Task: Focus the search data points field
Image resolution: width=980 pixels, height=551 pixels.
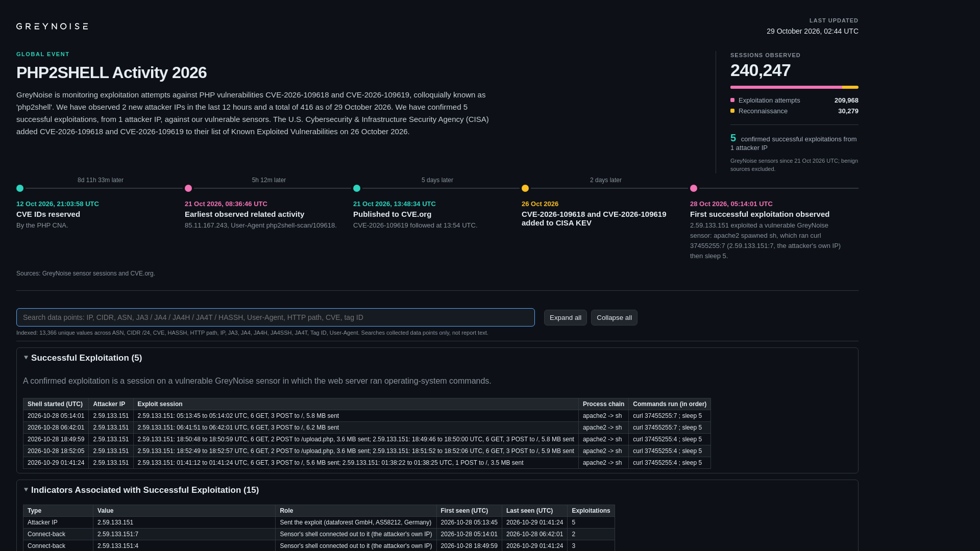Action: (276, 317)
